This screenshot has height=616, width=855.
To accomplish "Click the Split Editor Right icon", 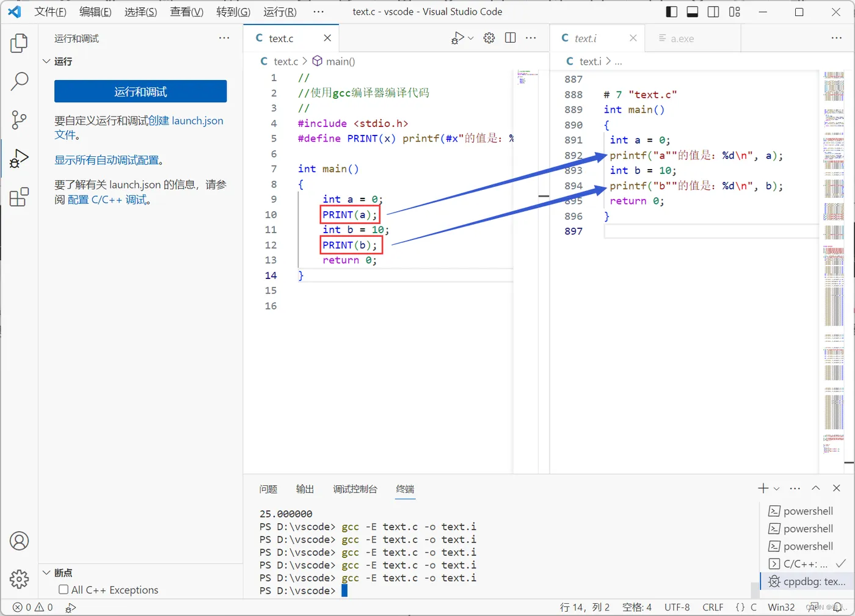I will [x=511, y=38].
